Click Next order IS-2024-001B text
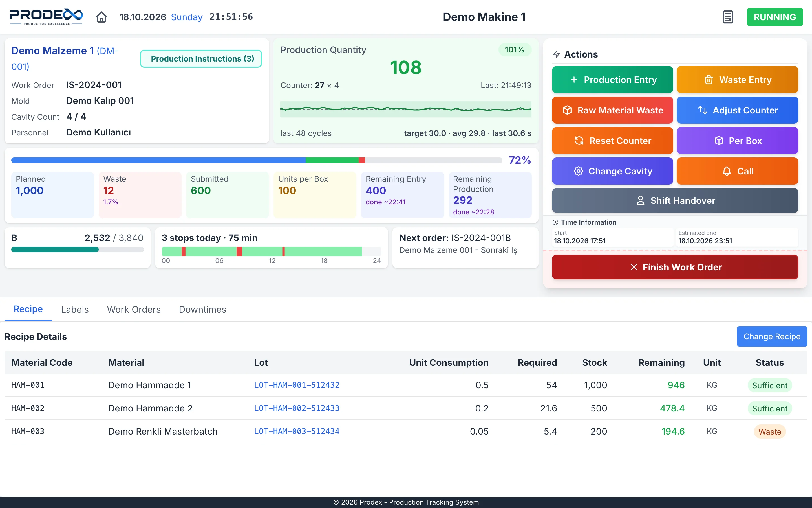 click(455, 238)
